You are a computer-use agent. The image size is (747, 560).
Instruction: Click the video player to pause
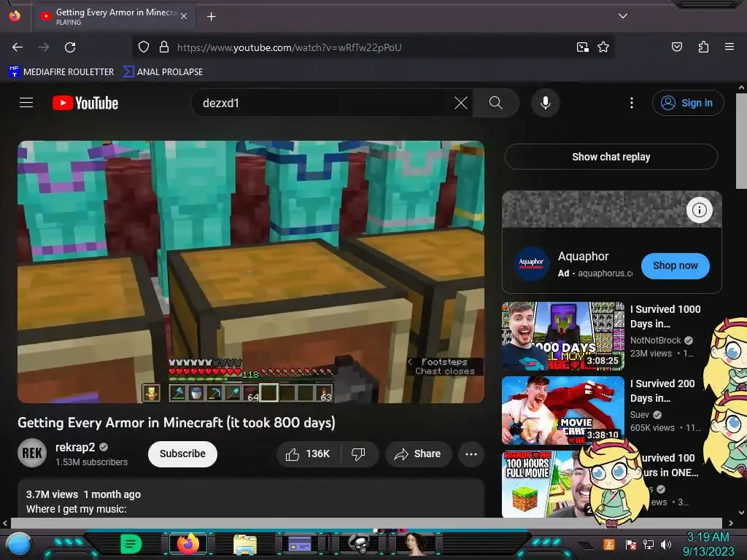point(251,272)
